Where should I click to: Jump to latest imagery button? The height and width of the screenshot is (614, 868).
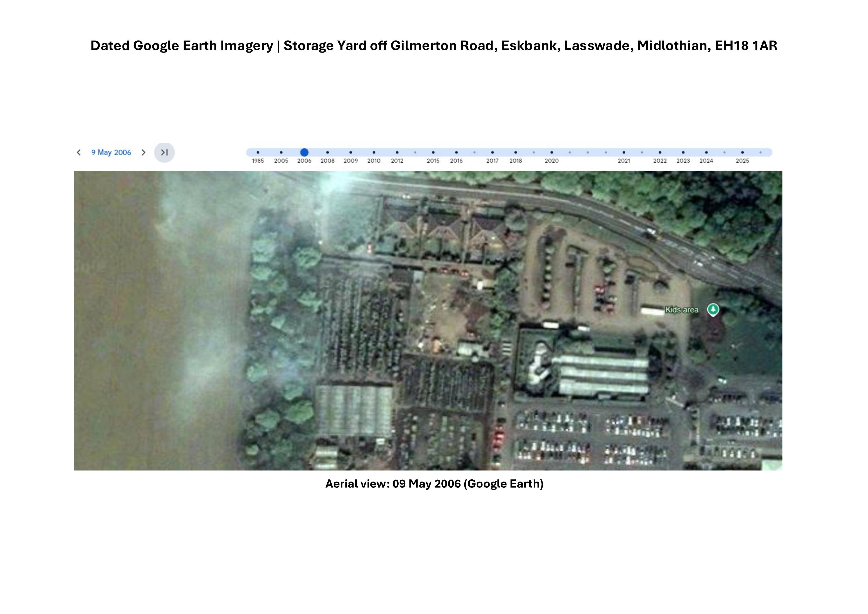(164, 152)
